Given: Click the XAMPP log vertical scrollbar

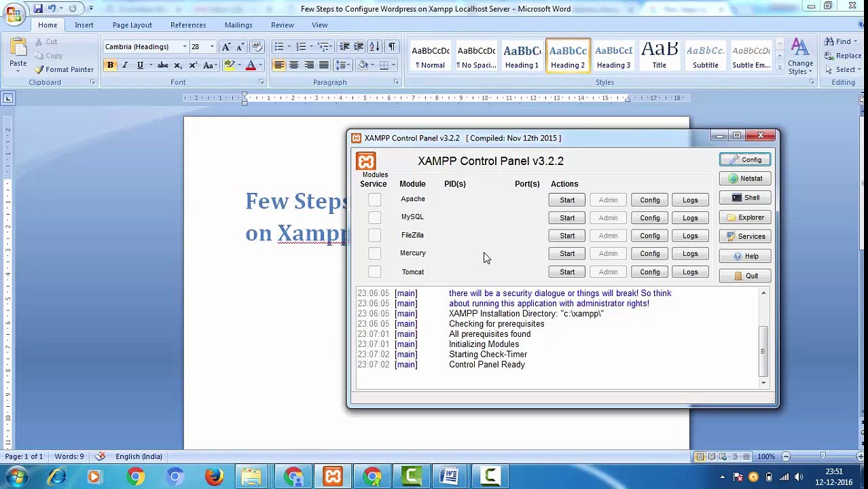Looking at the screenshot, I should pos(763,350).
